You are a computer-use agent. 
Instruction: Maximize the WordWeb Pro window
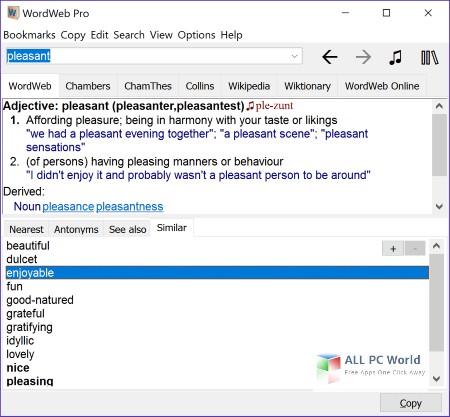coord(386,13)
